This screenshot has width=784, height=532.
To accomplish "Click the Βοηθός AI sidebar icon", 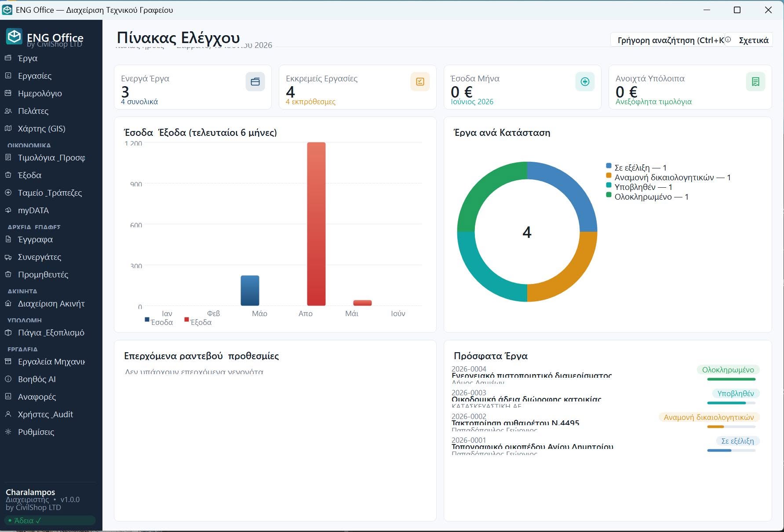I will (x=8, y=379).
